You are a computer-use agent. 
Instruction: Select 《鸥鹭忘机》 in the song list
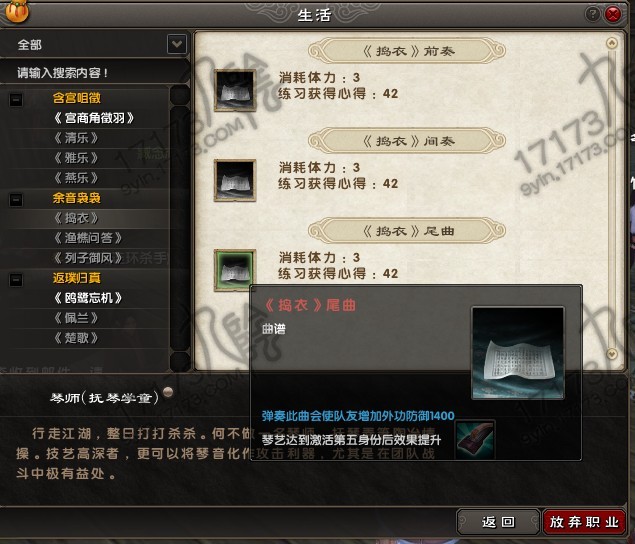point(88,298)
